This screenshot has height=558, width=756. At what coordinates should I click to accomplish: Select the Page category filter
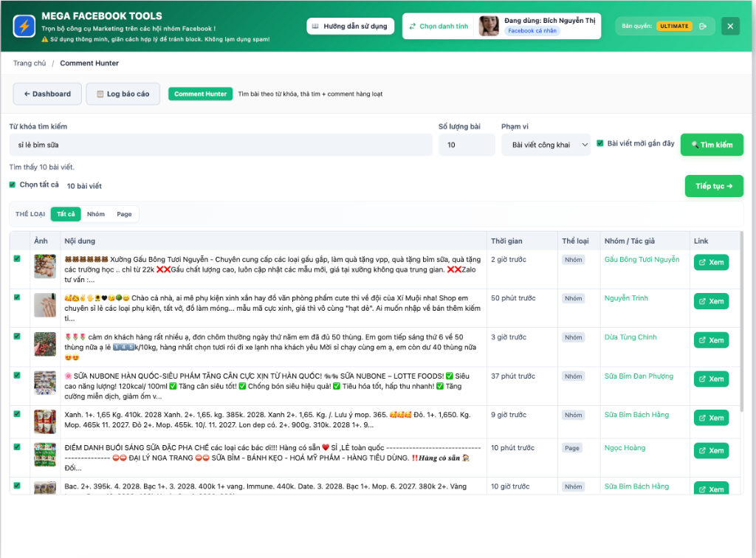[x=124, y=214]
